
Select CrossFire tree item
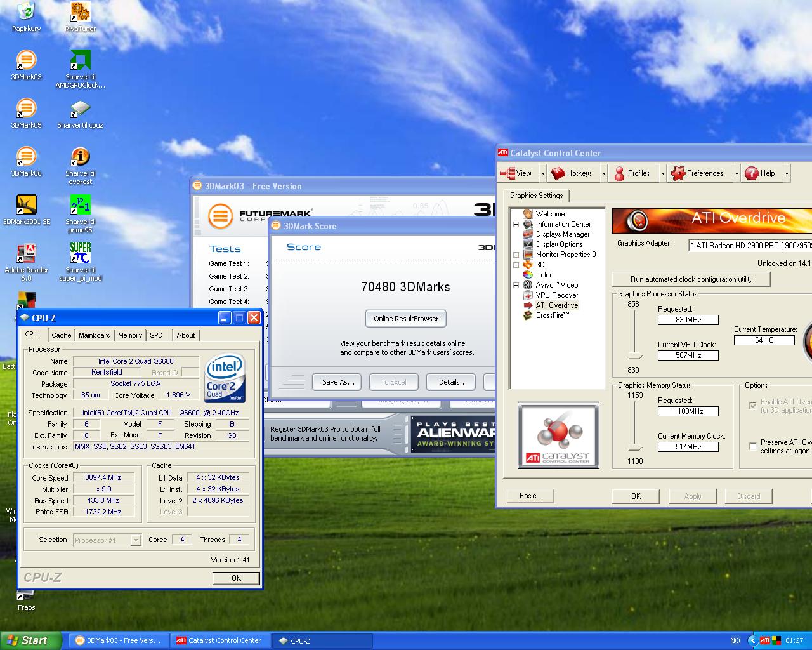(552, 315)
